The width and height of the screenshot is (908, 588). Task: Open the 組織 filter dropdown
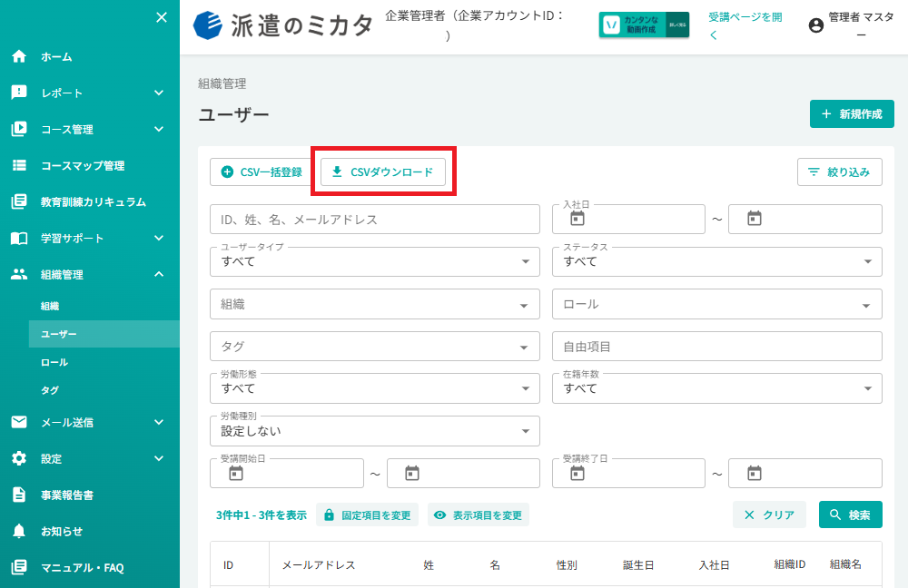pos(375,304)
